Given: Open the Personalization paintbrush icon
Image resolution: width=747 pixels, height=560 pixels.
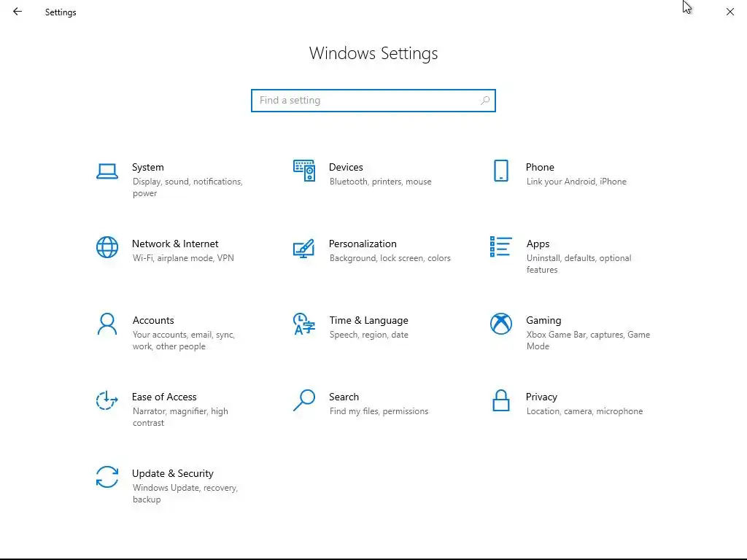Looking at the screenshot, I should (x=304, y=248).
